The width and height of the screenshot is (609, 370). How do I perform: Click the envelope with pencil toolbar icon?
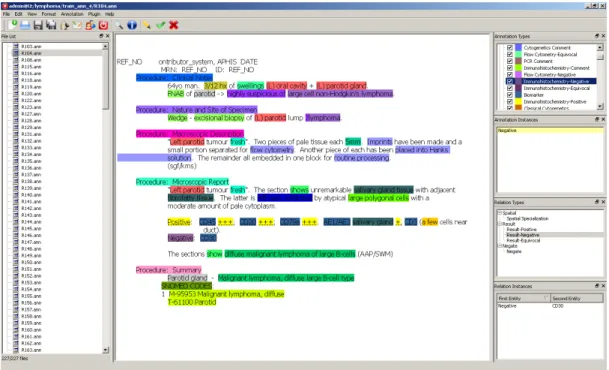pyautogui.click(x=77, y=25)
